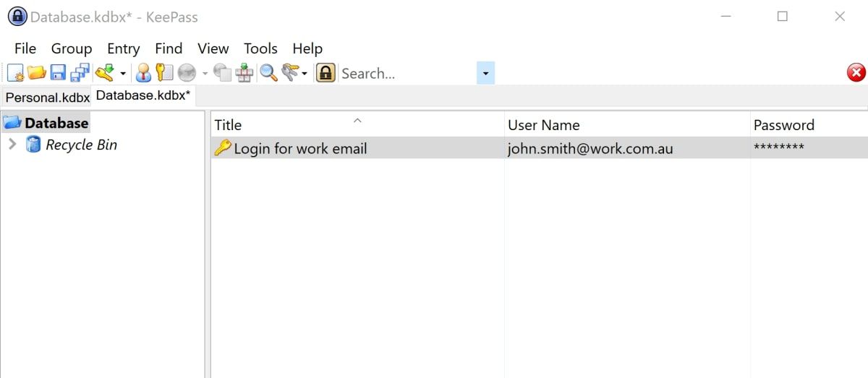Expand the Recycle Bin tree node
868x378 pixels.
pos(12,145)
